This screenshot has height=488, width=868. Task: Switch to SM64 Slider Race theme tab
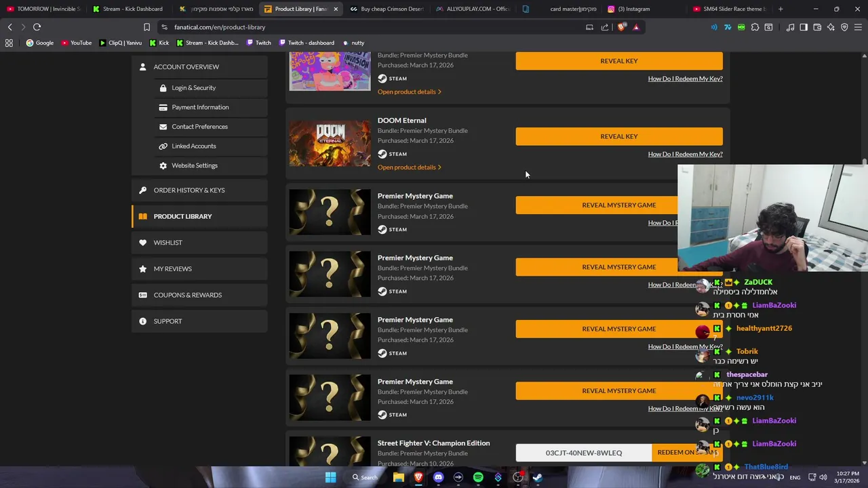tap(730, 9)
